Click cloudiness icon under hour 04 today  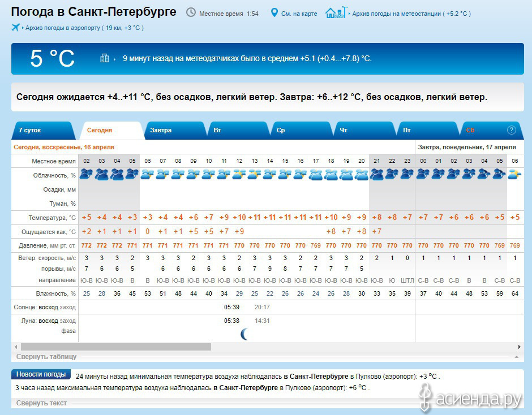[x=117, y=174]
